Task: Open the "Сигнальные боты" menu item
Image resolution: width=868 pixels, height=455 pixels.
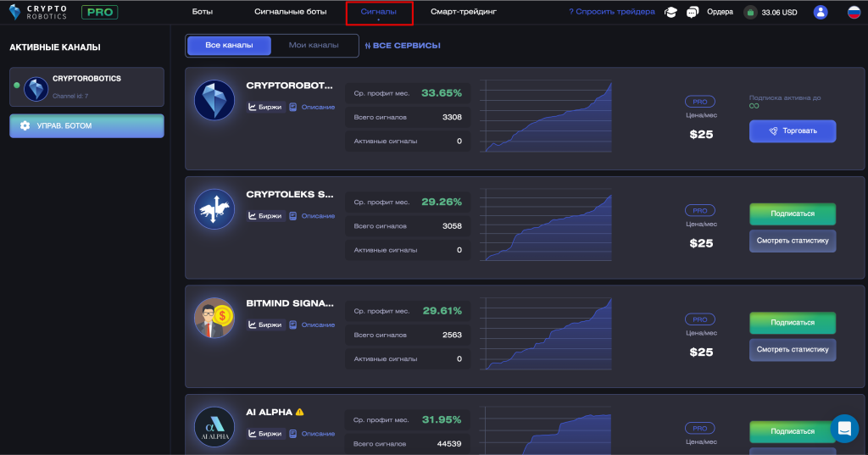Action: point(289,12)
